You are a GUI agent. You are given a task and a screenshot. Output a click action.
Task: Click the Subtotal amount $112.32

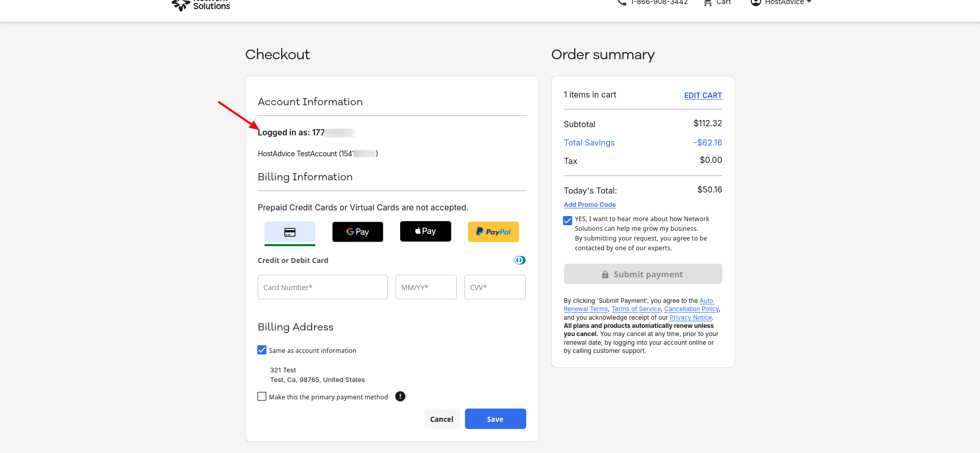pos(707,123)
